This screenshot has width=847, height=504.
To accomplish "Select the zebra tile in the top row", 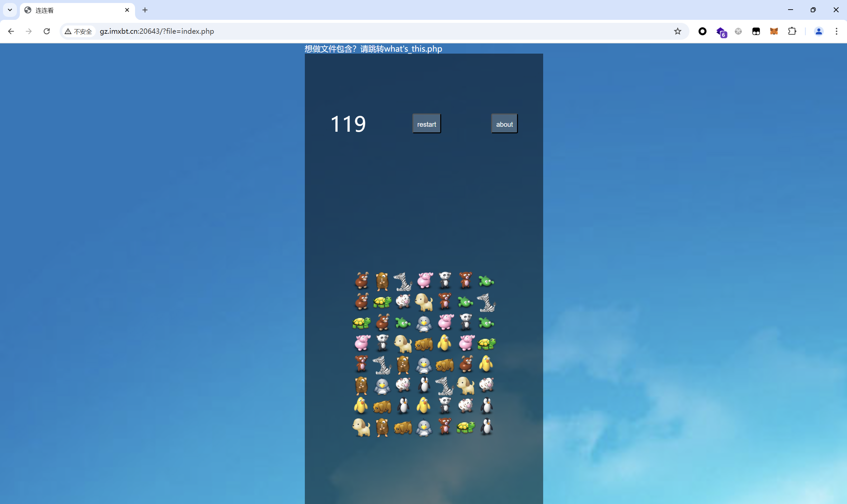I will click(x=403, y=281).
